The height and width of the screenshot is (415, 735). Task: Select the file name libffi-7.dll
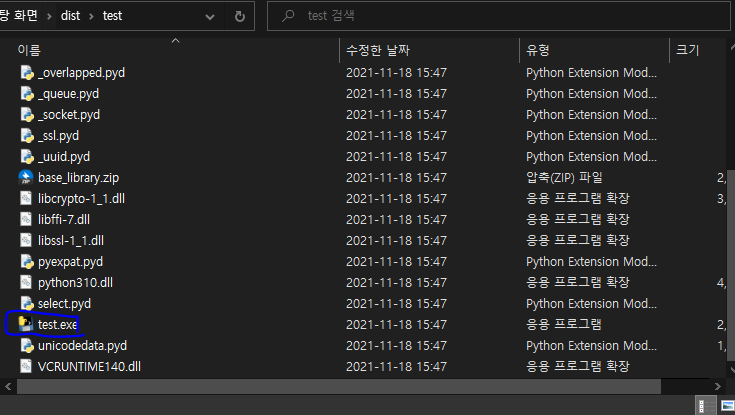64,219
